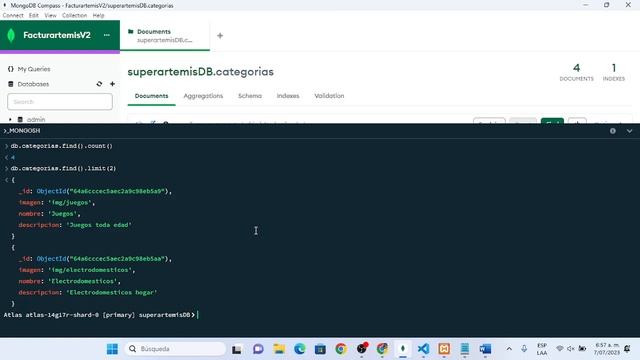The width and height of the screenshot is (640, 360).
Task: Select the admin database
Action: click(x=36, y=120)
